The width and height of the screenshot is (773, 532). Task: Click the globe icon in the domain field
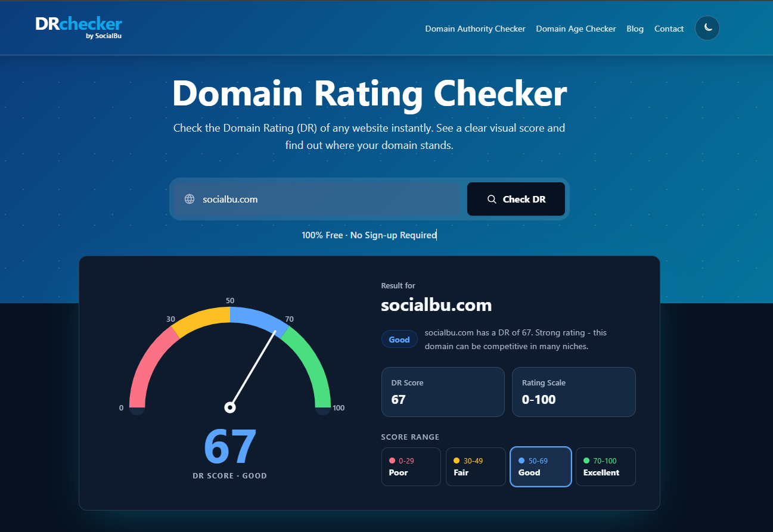point(190,199)
